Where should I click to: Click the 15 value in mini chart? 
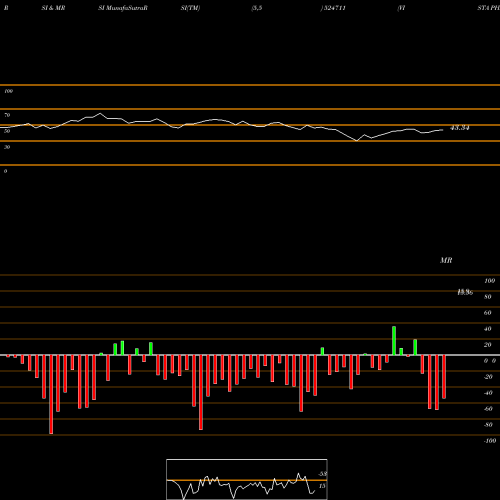click(322, 486)
